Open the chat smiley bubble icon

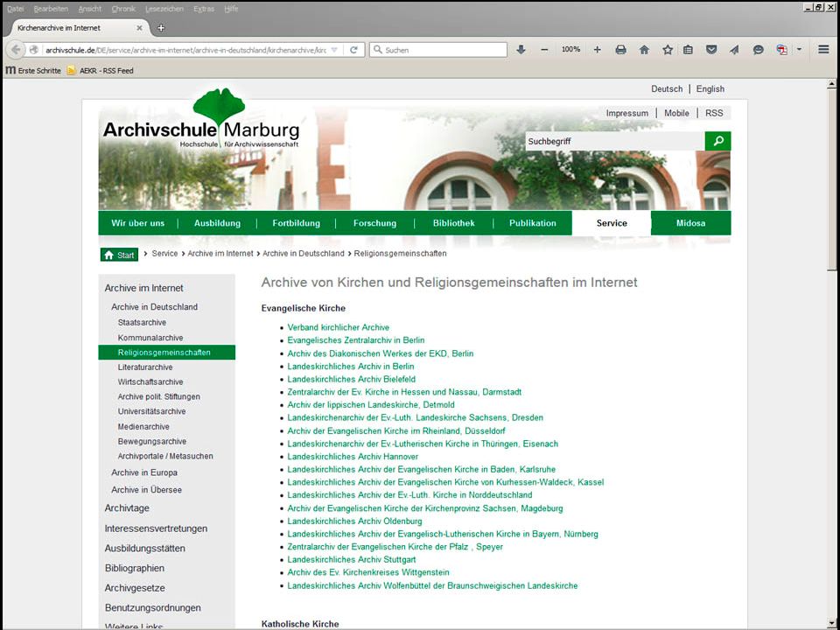(x=758, y=50)
